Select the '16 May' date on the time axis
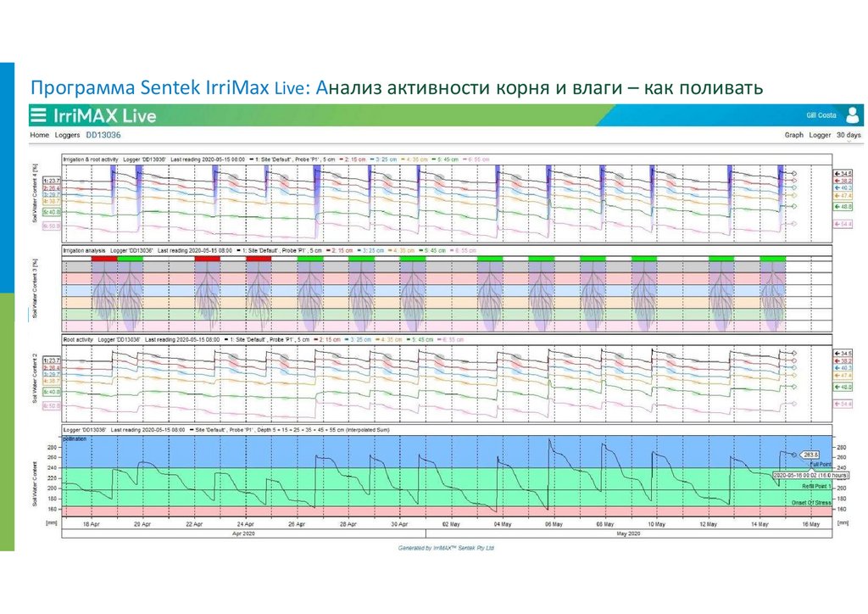 pyautogui.click(x=810, y=524)
